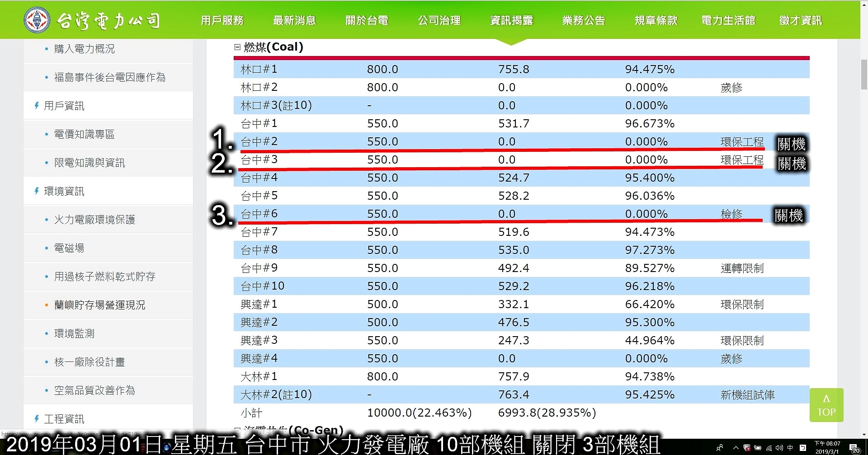The image size is (868, 455).
Task: Open the 資訊揭露 menu
Action: [x=511, y=20]
